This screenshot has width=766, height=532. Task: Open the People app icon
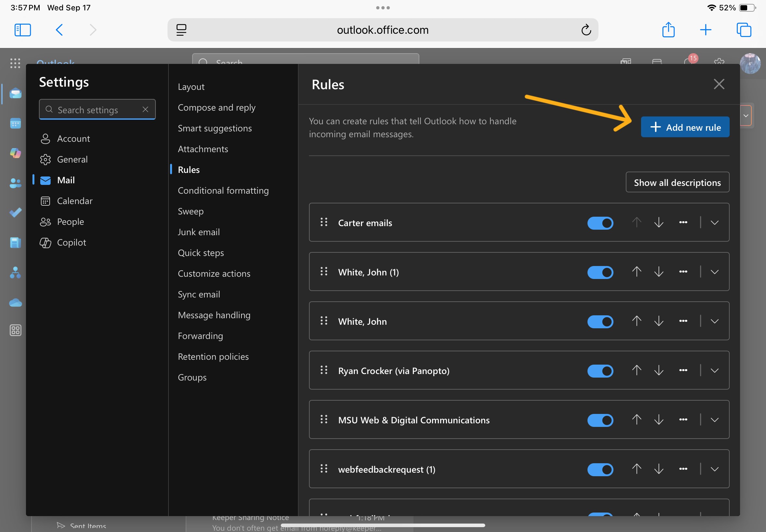15,183
